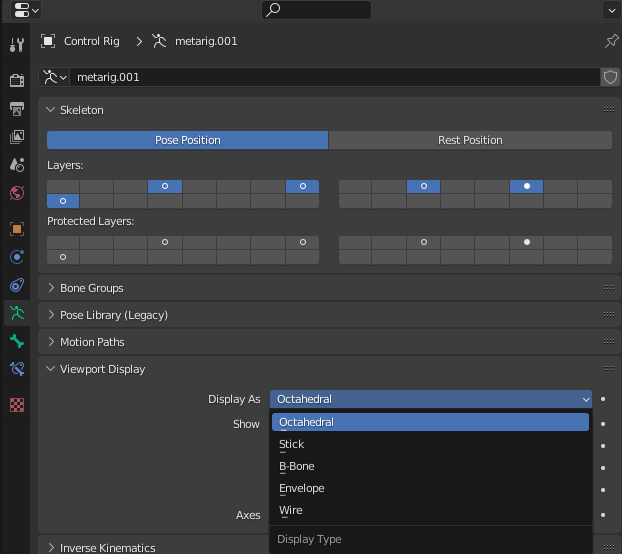622x554 pixels.
Task: Open the Object properties tab
Action: coord(17,229)
